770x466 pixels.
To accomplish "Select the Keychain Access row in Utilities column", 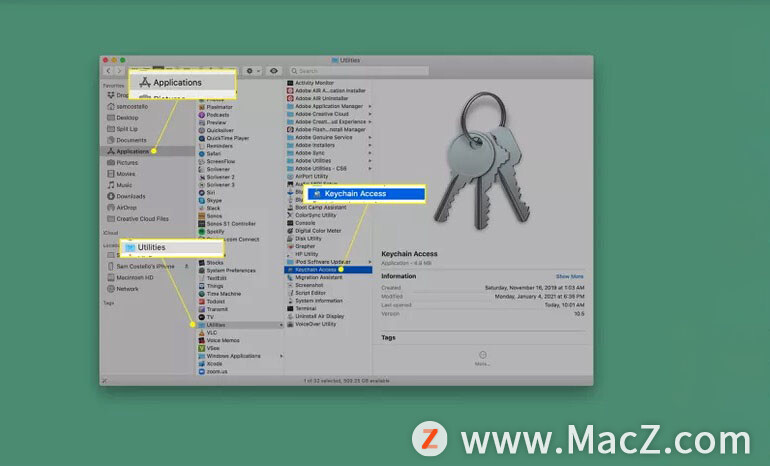I will click(328, 270).
